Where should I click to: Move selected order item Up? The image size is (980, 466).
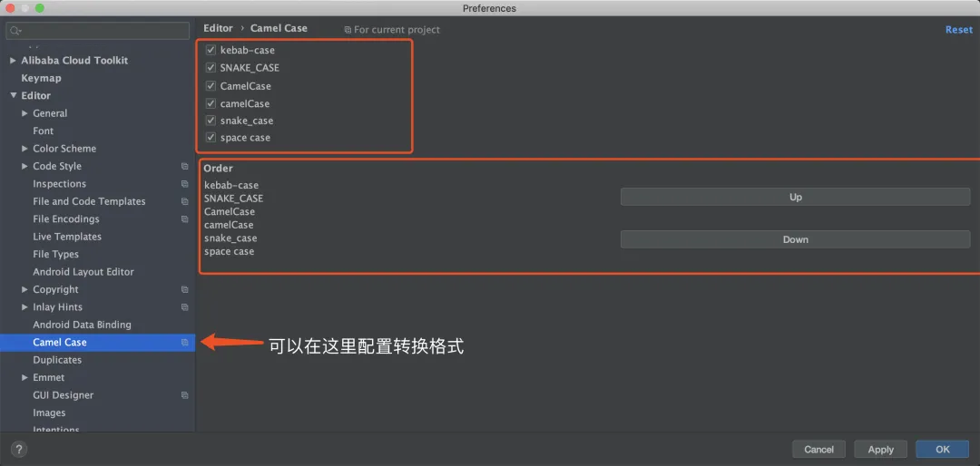(x=795, y=197)
